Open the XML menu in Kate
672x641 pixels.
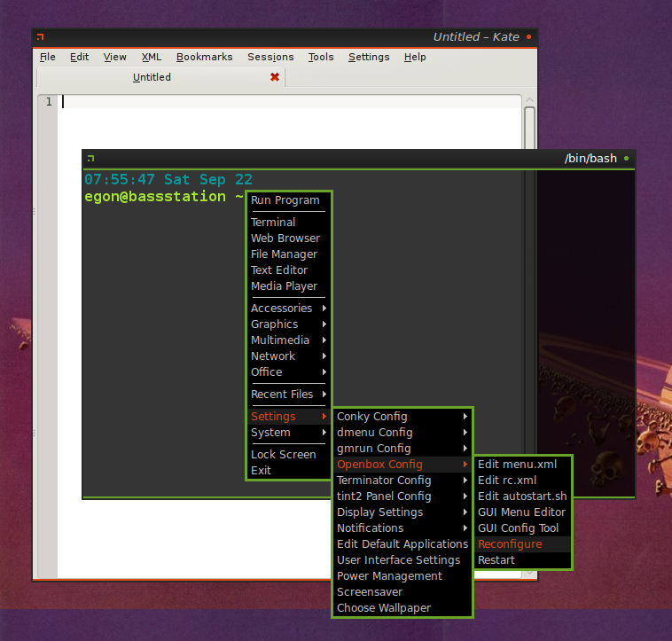pos(152,57)
